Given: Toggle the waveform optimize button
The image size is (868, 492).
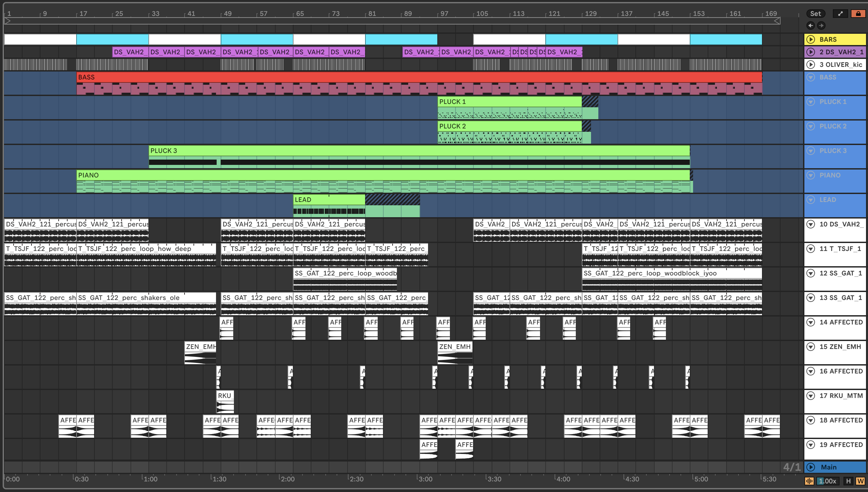Looking at the screenshot, I should (x=809, y=481).
